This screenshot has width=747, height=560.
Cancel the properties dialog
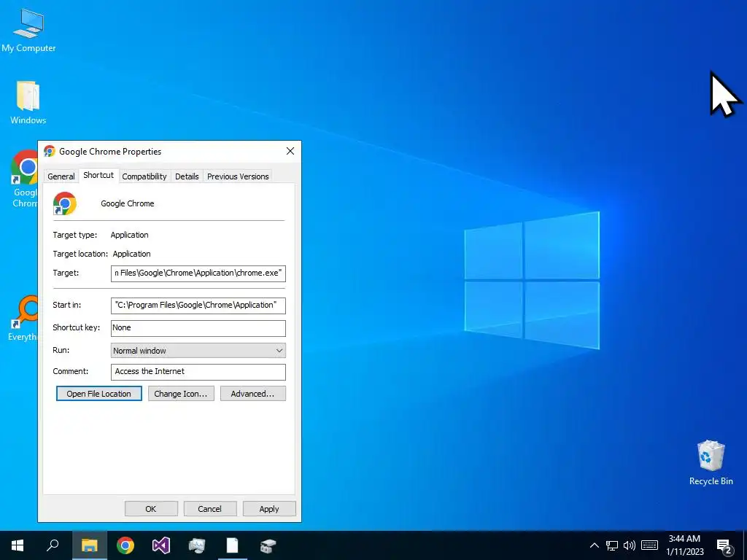pos(210,508)
